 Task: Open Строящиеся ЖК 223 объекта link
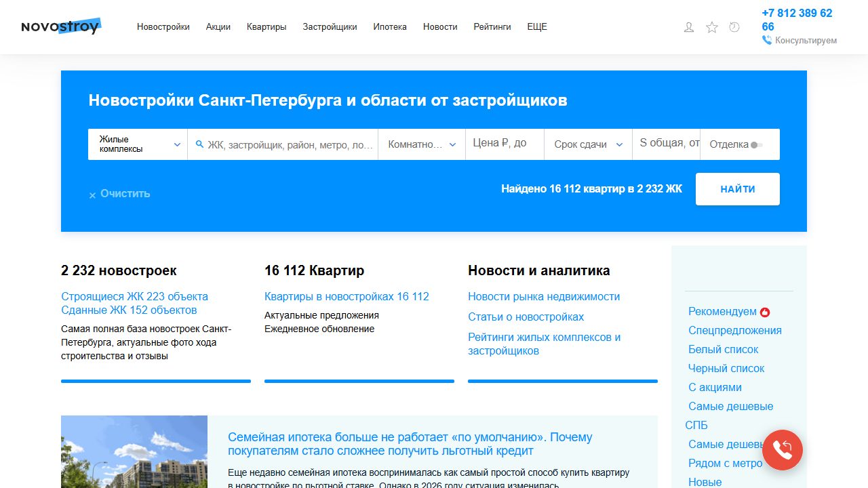pyautogui.click(x=134, y=296)
